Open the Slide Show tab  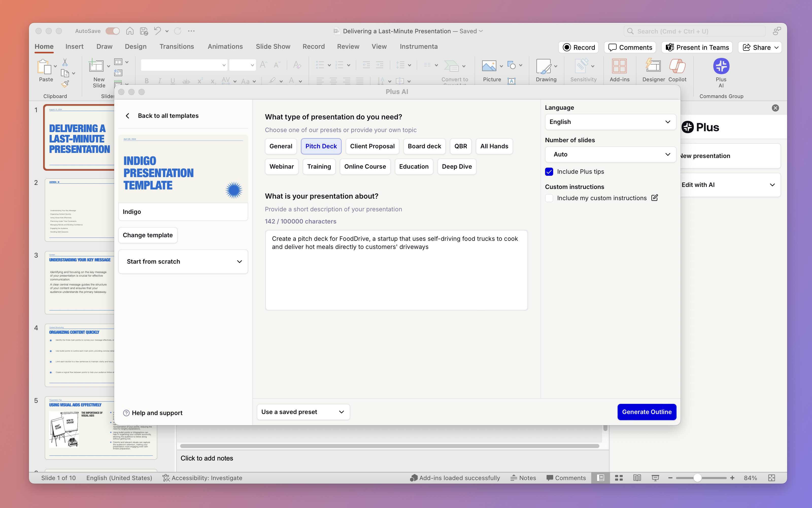tap(273, 46)
